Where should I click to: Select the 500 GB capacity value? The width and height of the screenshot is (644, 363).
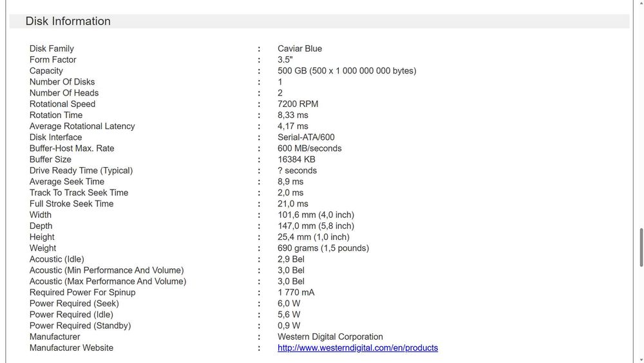point(347,71)
